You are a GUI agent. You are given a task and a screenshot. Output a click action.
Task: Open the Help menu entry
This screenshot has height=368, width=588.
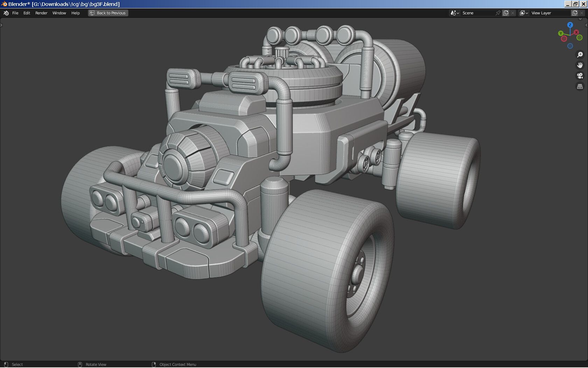point(75,13)
